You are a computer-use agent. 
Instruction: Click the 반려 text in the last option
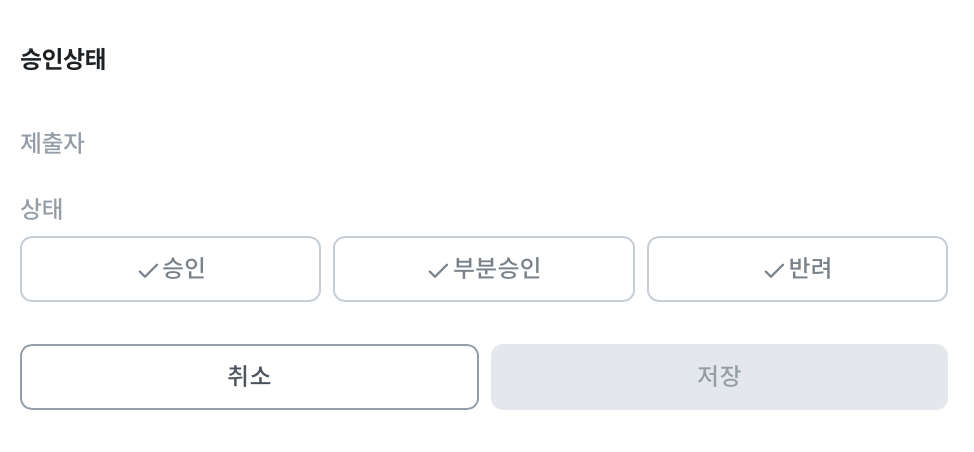810,268
